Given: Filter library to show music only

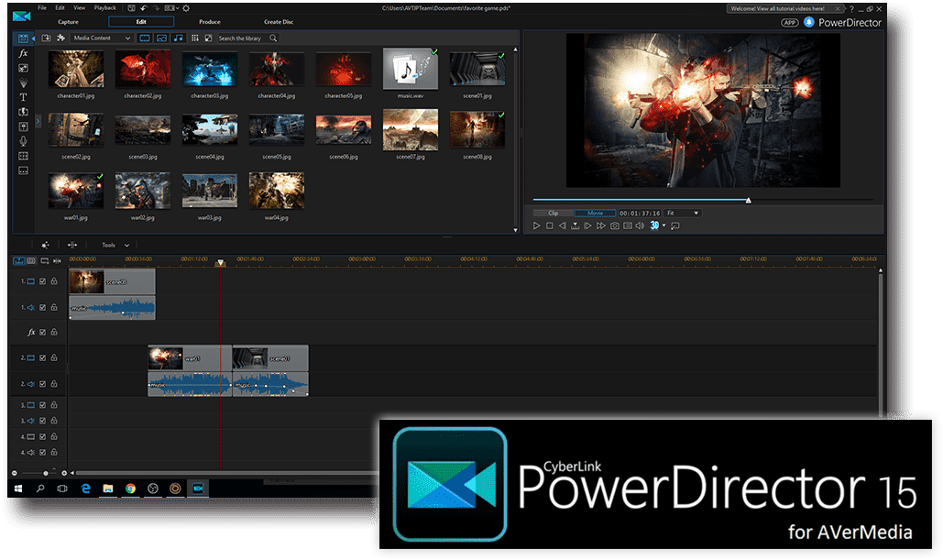Looking at the screenshot, I should (x=179, y=38).
